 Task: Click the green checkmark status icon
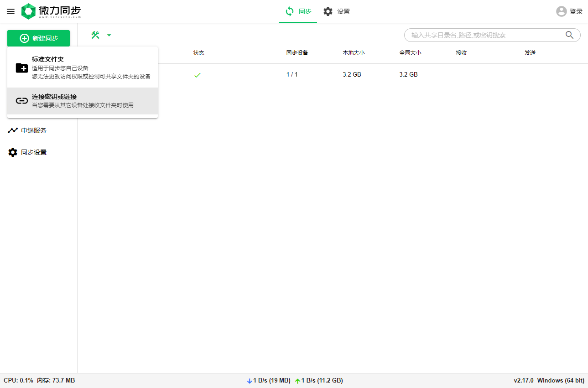pos(197,75)
